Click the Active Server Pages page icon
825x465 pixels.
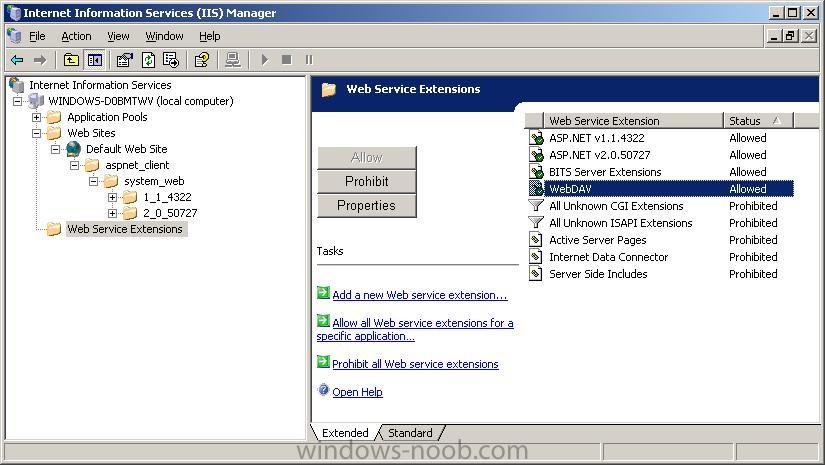pyautogui.click(x=536, y=240)
